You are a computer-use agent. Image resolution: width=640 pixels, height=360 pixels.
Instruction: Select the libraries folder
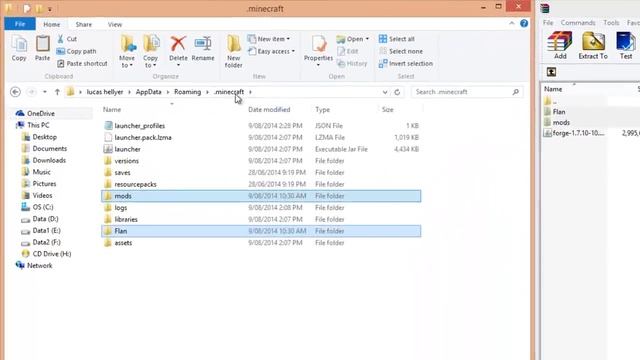coord(261,220)
